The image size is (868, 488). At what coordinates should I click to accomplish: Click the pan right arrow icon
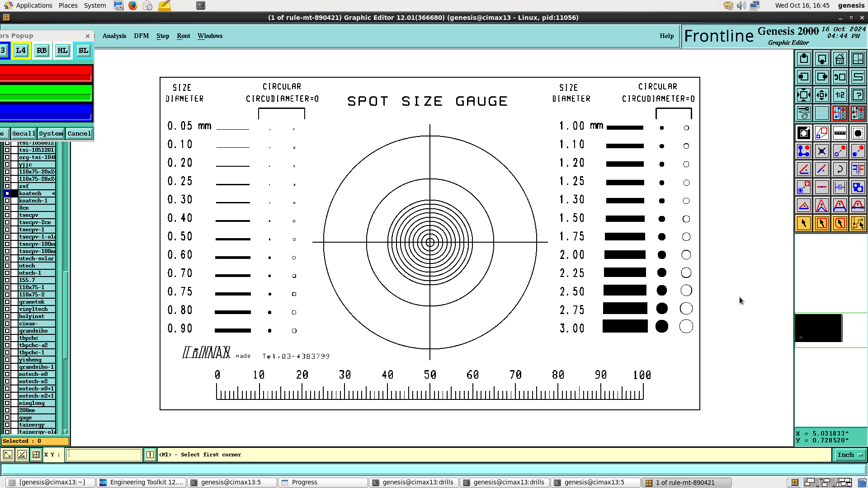click(822, 77)
